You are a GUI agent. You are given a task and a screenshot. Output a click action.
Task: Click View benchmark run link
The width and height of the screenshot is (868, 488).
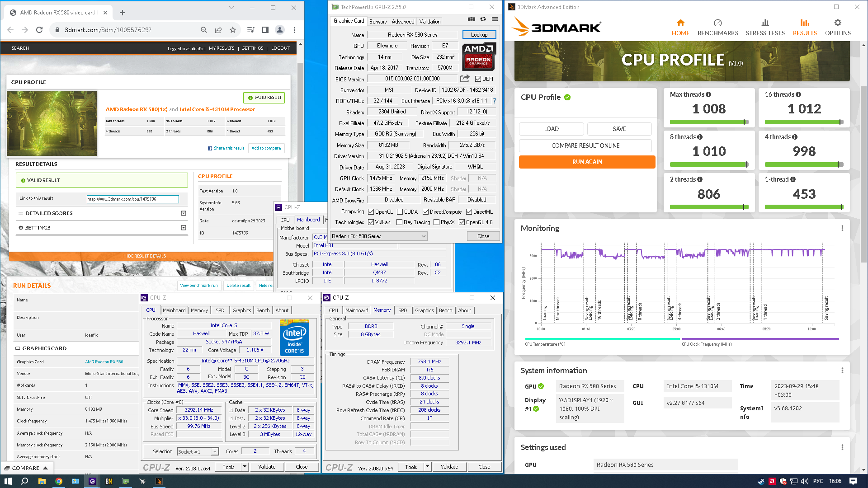[198, 286]
